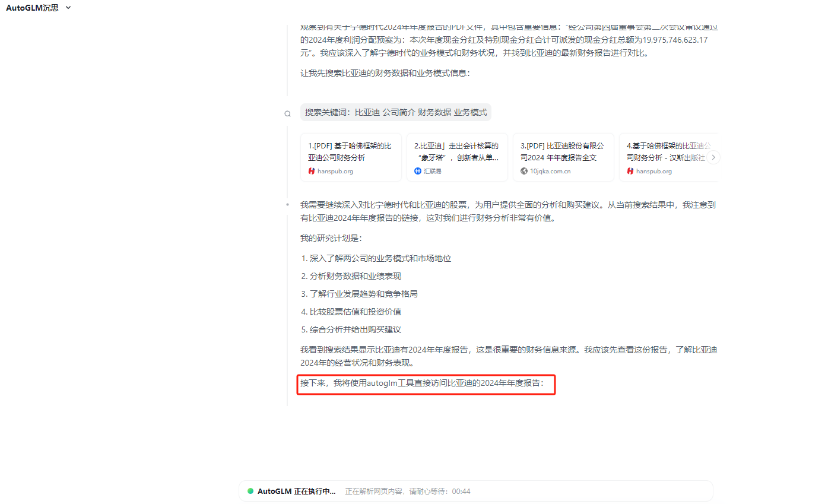Open the AutoGLM沉思 mode title menu
The height and width of the screenshot is (504, 825).
(32, 8)
